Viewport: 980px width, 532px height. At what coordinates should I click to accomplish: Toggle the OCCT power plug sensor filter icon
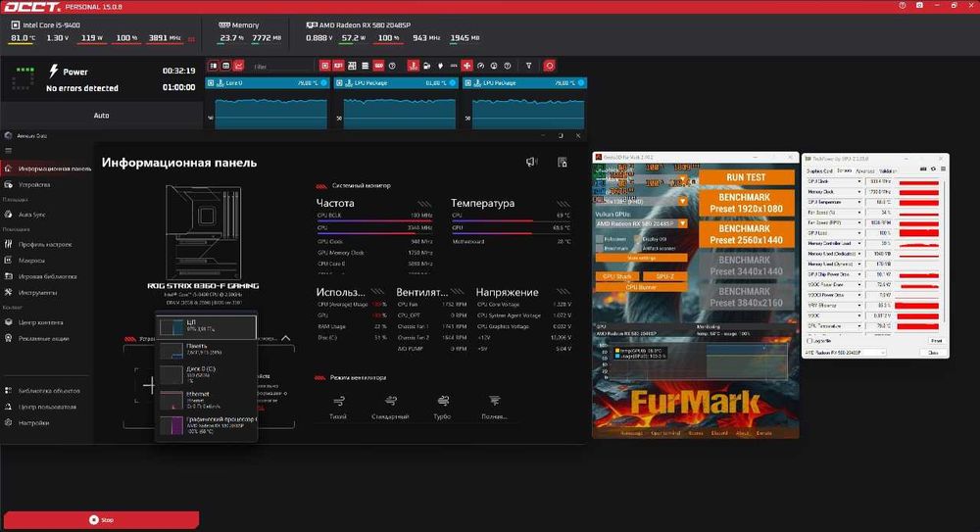[x=440, y=66]
